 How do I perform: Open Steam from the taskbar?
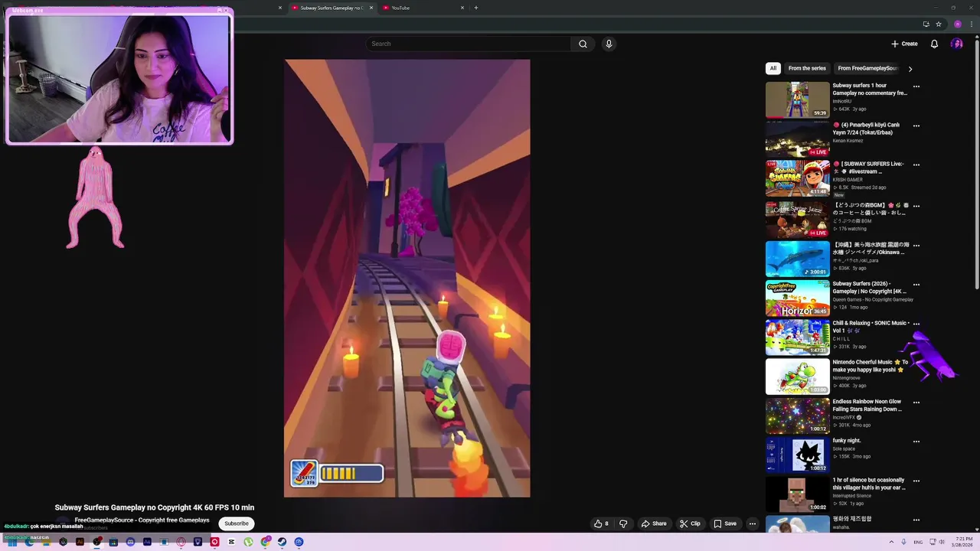pyautogui.click(x=282, y=542)
